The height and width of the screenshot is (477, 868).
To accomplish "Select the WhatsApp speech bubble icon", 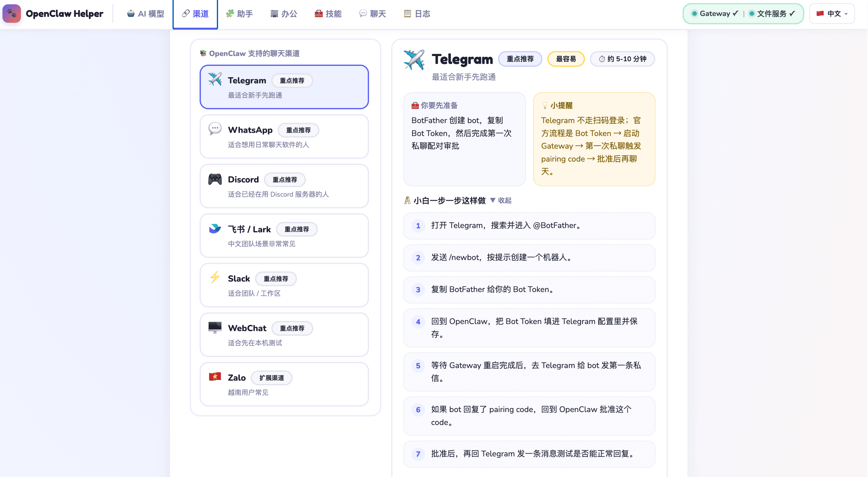I will pyautogui.click(x=215, y=130).
